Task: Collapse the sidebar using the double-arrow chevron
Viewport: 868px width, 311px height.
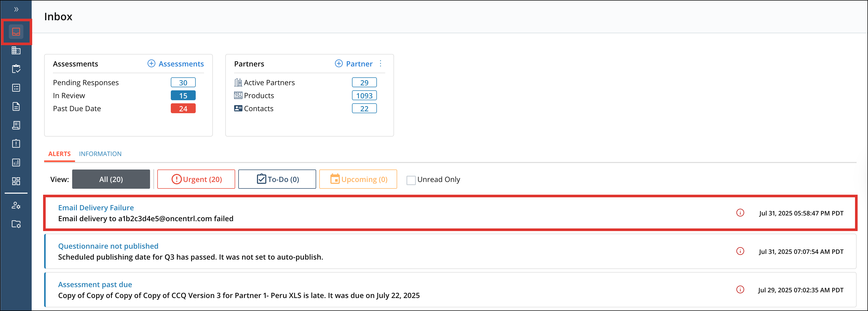Action: pos(16,9)
